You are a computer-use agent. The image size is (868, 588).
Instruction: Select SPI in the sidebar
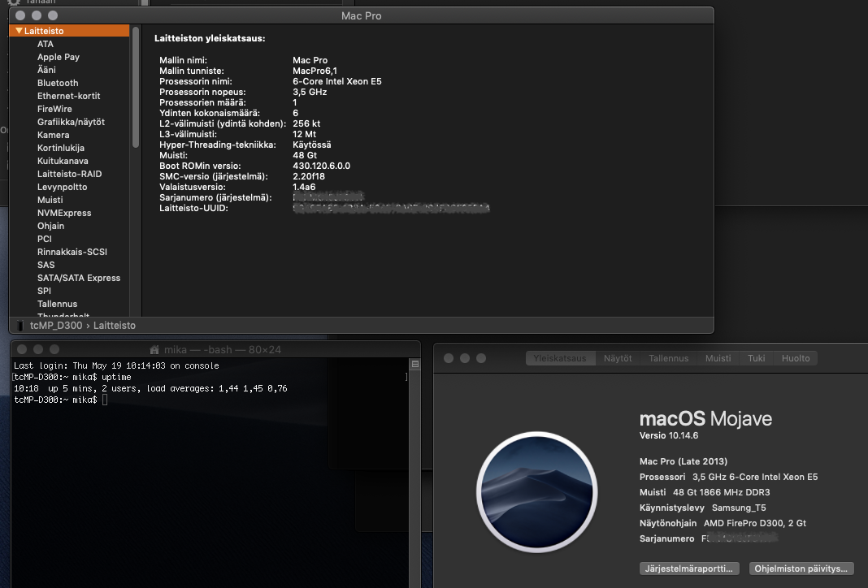tap(44, 291)
